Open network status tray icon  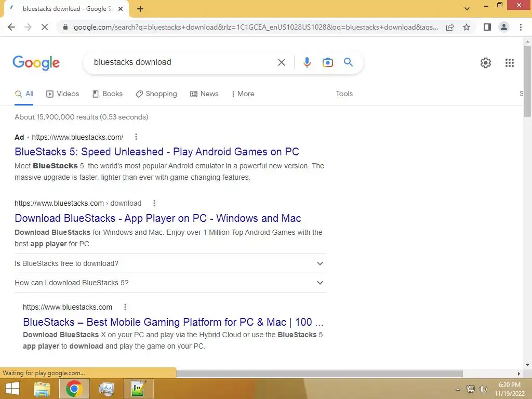pyautogui.click(x=470, y=389)
